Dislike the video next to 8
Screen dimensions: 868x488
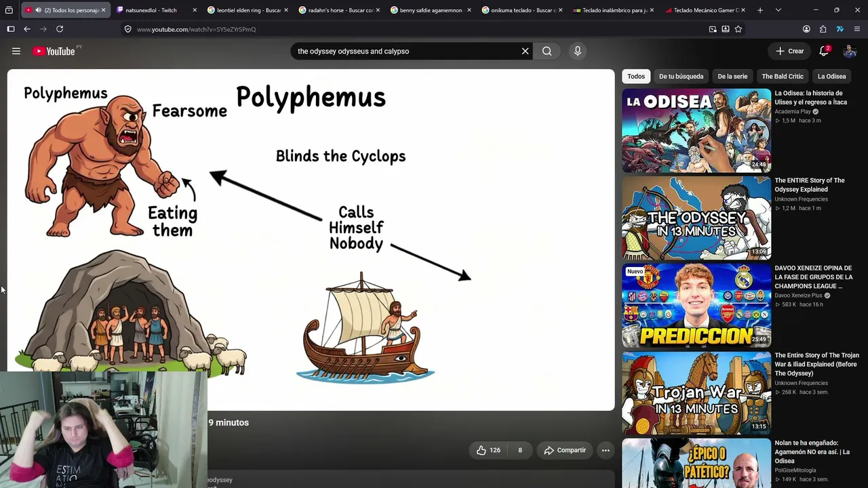point(520,450)
